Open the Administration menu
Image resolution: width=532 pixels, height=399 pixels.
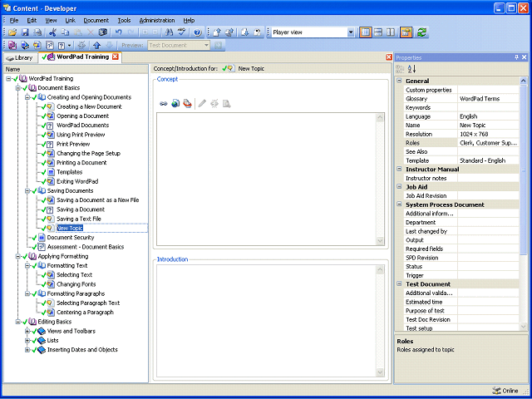tap(157, 20)
